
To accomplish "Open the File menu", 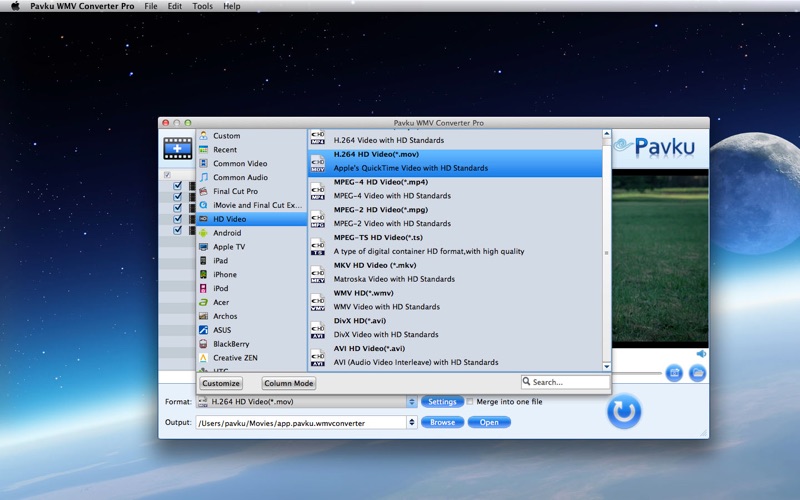I will click(151, 6).
